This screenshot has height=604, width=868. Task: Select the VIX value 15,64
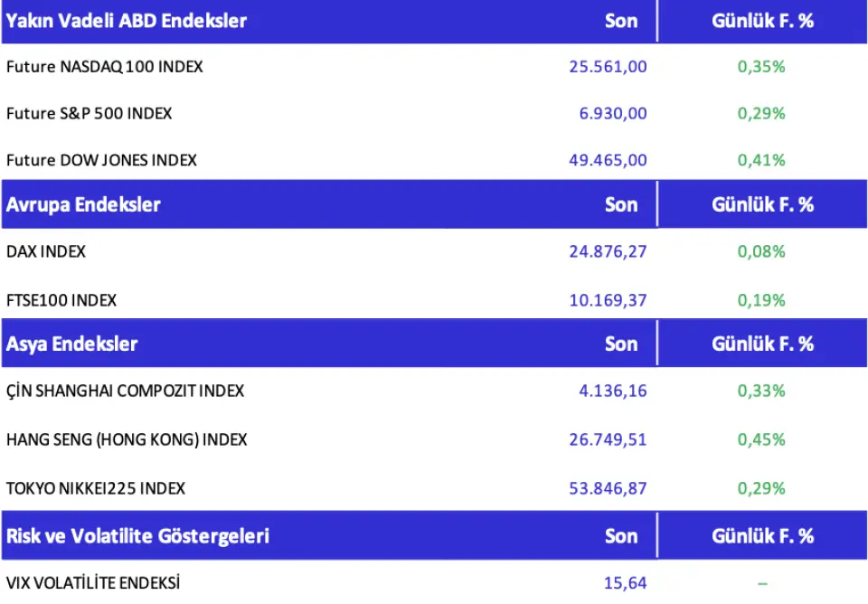(x=625, y=583)
